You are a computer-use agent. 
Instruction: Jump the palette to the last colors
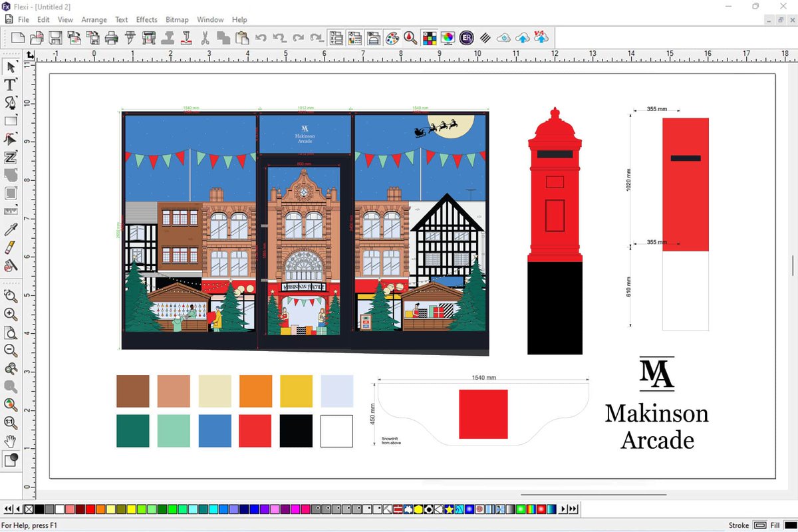573,509
